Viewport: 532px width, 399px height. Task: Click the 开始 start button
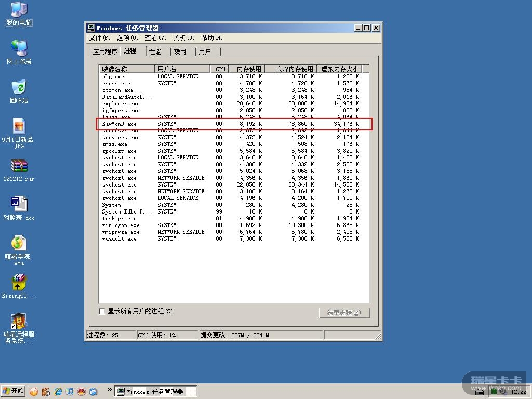(14, 391)
